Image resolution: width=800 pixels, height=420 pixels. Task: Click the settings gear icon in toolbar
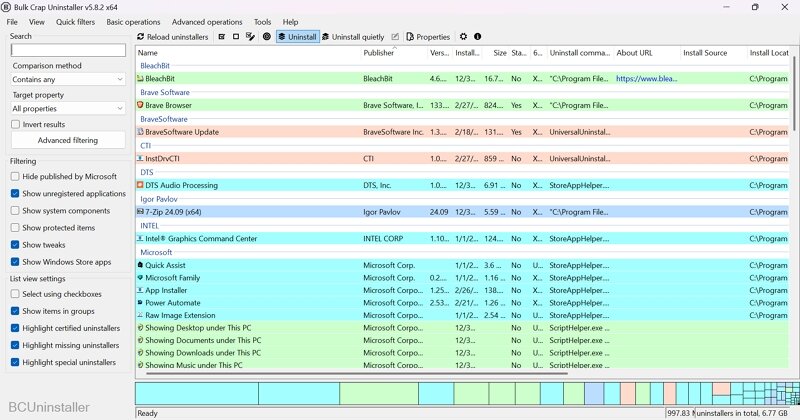(x=462, y=37)
